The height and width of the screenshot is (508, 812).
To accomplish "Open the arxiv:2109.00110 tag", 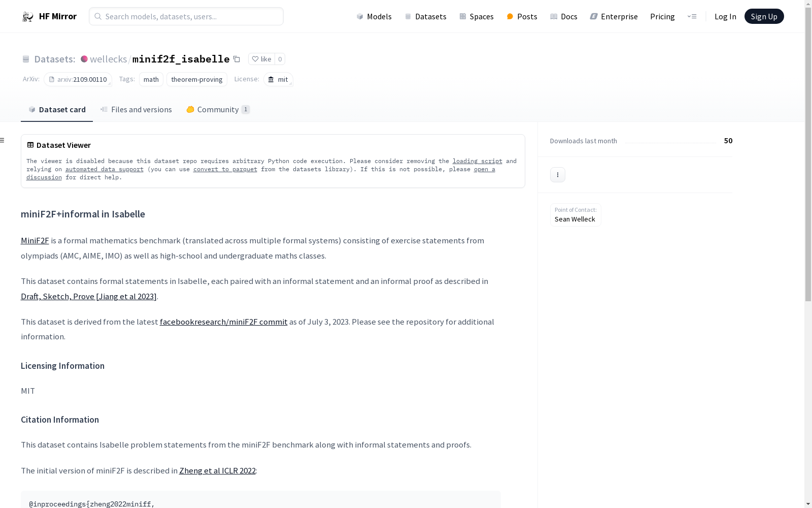I will 78,79.
